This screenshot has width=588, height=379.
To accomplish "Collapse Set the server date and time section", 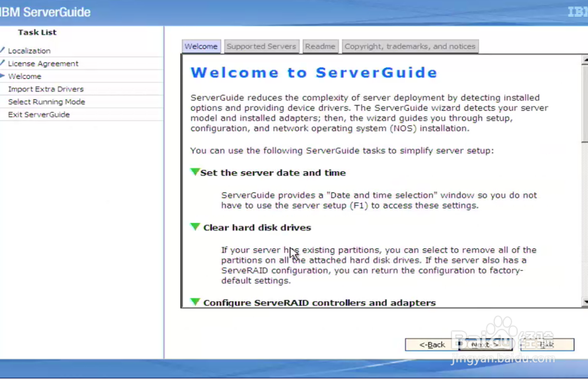I will [x=195, y=172].
